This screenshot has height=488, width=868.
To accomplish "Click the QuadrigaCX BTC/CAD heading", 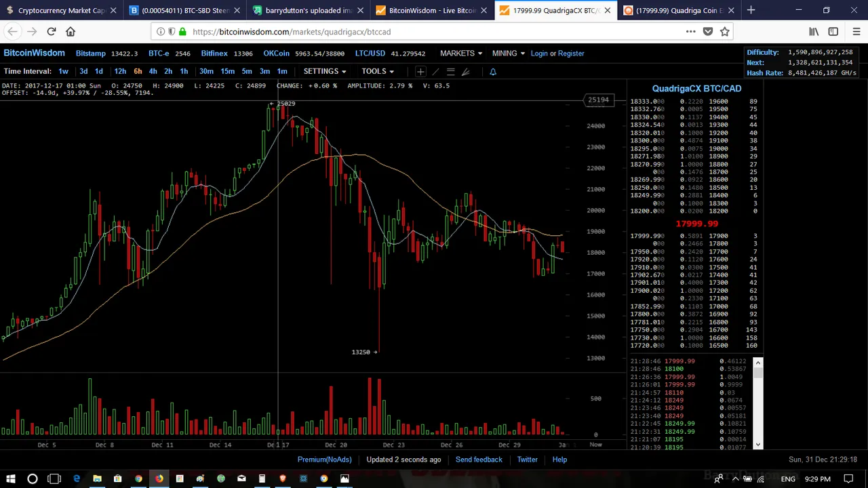I will coord(696,88).
